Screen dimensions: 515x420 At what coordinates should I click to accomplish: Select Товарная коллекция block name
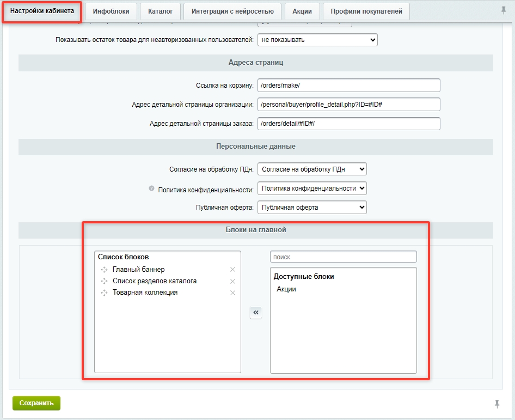(x=145, y=293)
